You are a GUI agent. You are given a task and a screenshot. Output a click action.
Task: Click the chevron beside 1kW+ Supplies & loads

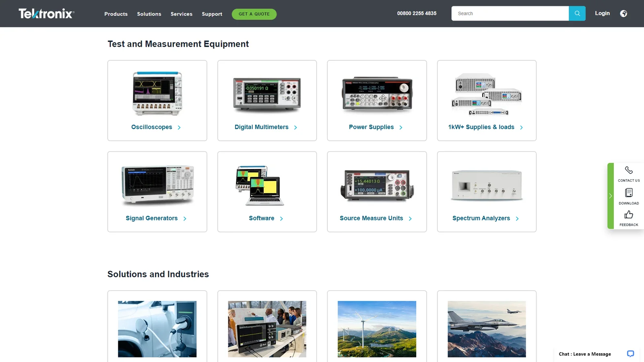521,128
